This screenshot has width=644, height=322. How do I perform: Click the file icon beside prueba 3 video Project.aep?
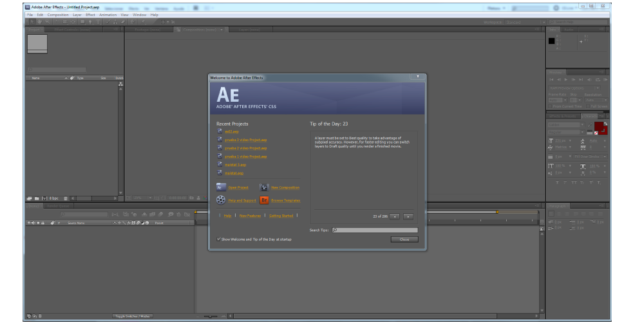pyautogui.click(x=220, y=140)
